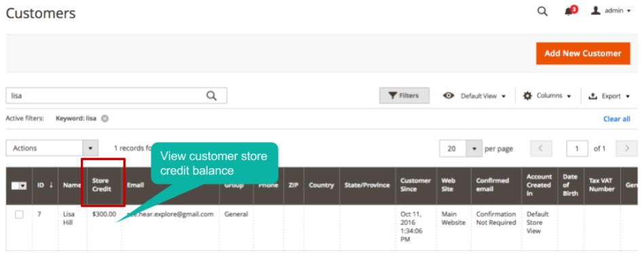Sort by Account Created in column header
Screen dimensions: 644x253
539,185
